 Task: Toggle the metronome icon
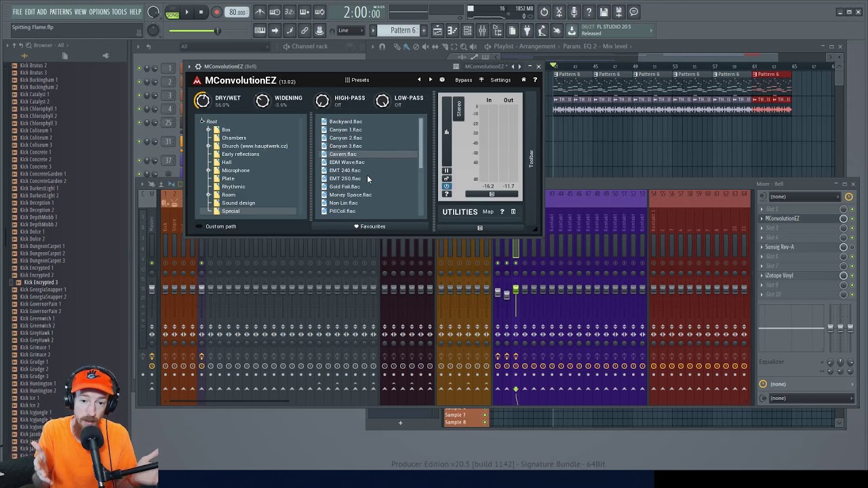point(260,12)
